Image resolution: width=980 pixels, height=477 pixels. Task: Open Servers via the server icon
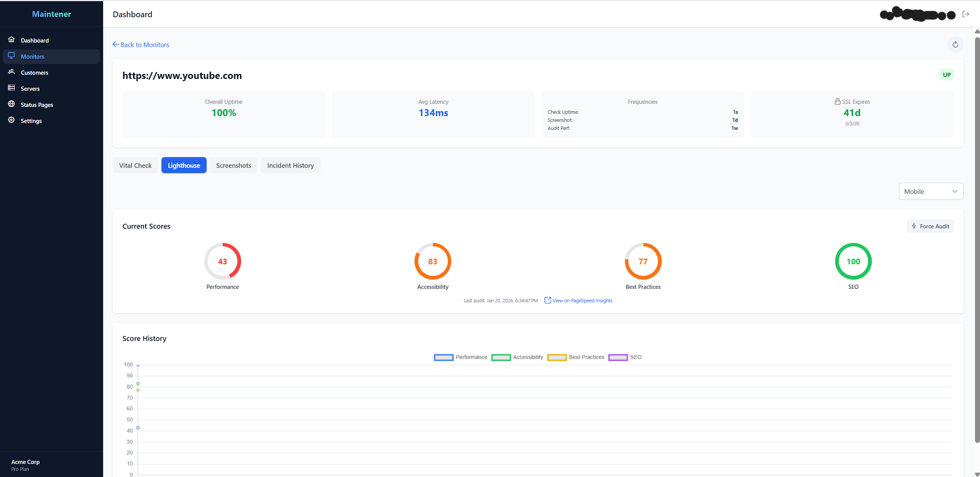coord(11,88)
